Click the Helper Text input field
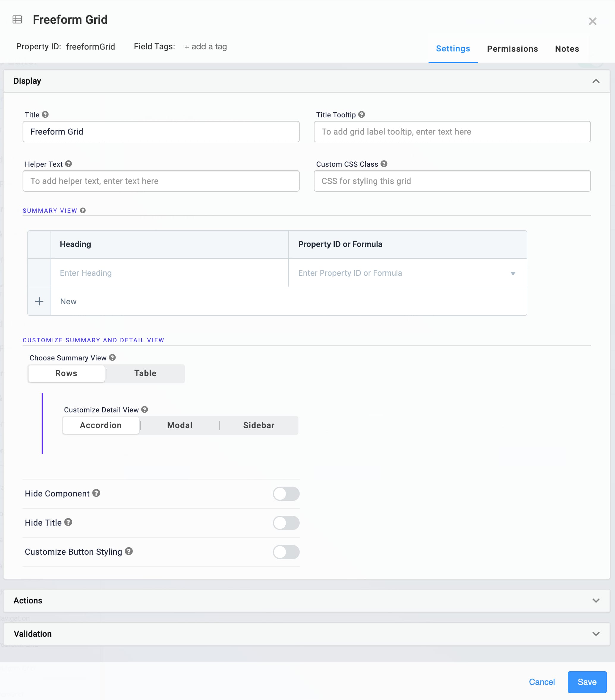This screenshot has width=615, height=700. pyautogui.click(x=161, y=181)
